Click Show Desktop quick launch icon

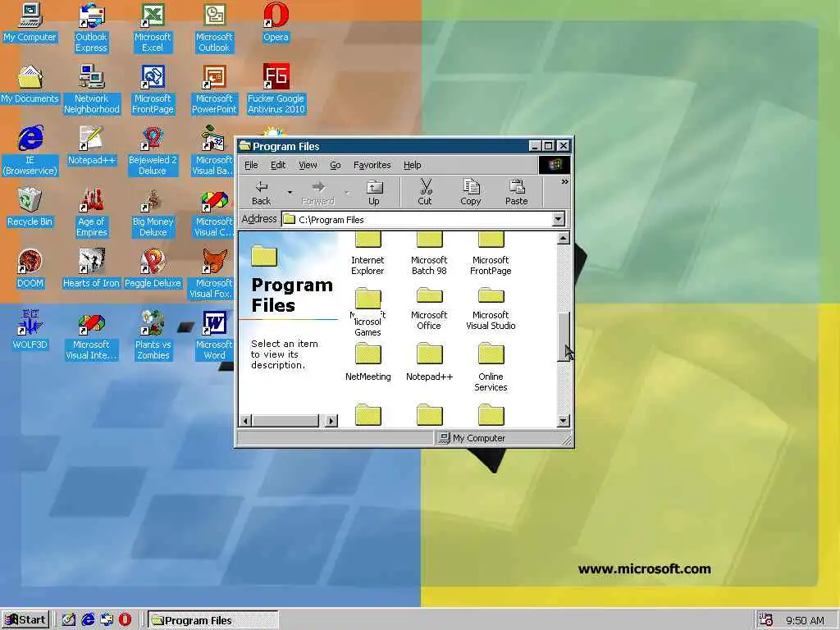point(69,620)
